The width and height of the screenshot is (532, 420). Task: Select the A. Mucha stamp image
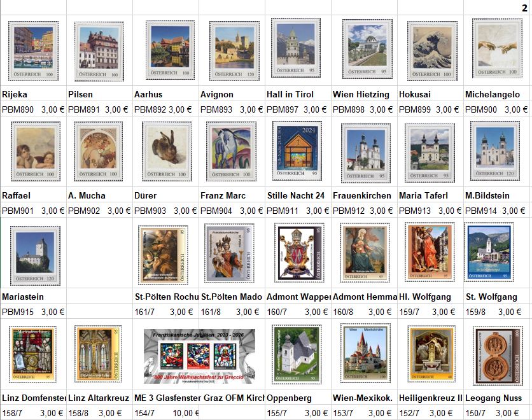(x=99, y=151)
